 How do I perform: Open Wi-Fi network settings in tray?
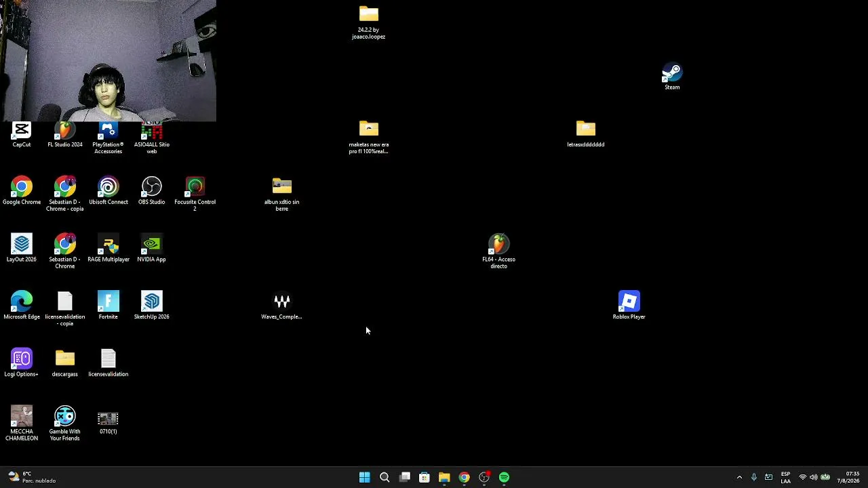tap(803, 477)
